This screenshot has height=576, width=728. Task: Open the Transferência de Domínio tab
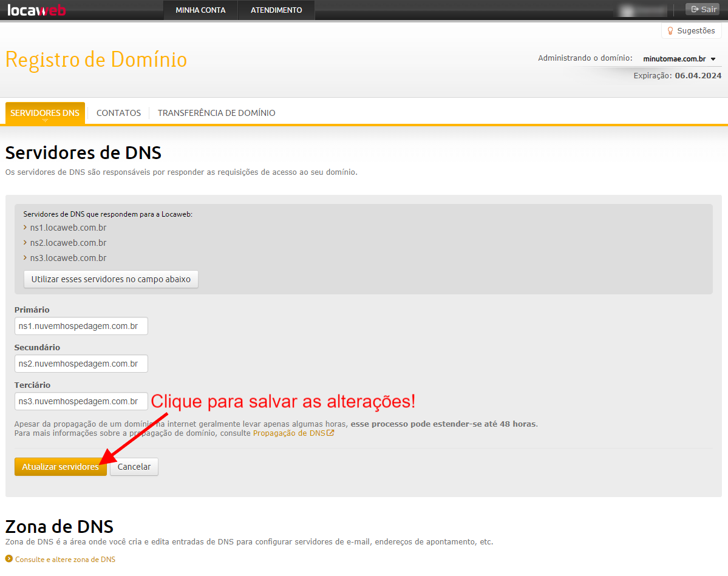coord(216,114)
